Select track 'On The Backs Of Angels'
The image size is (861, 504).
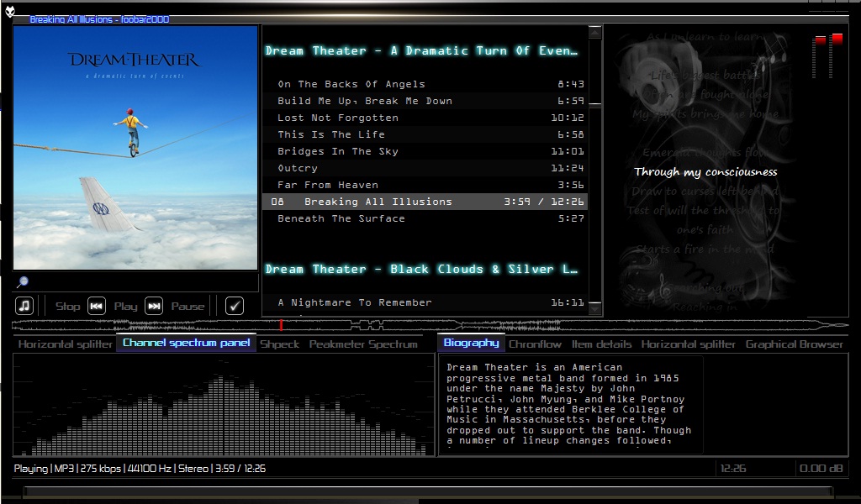click(425, 84)
